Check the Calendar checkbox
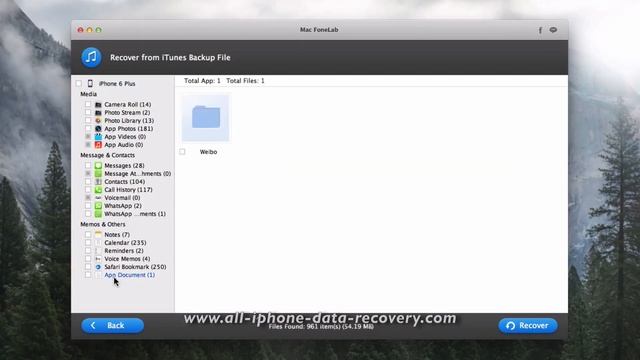Image resolution: width=640 pixels, height=360 pixels. 88,242
